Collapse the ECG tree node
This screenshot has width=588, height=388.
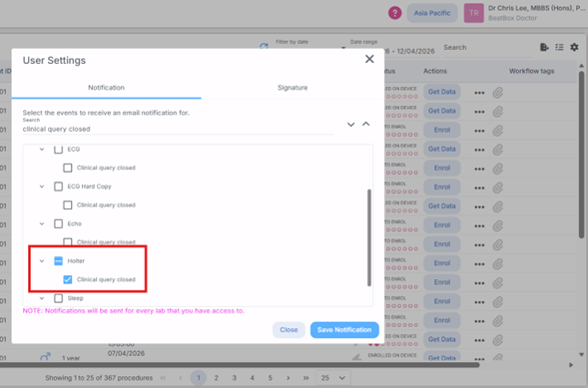tap(42, 149)
